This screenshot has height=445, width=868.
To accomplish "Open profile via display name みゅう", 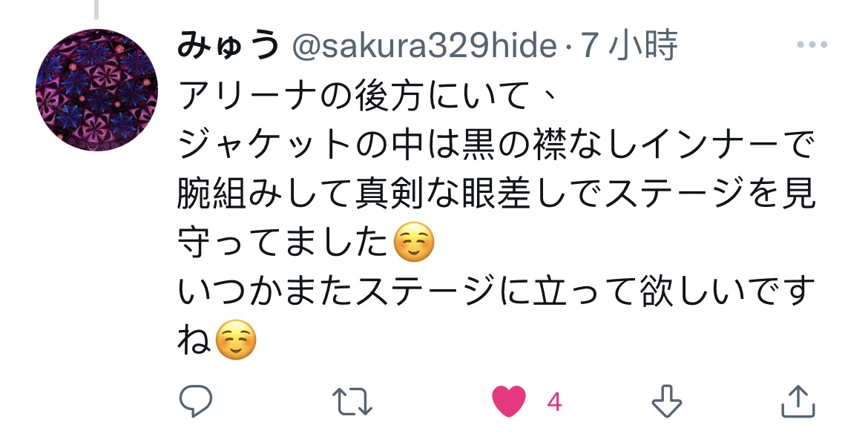I will [228, 45].
